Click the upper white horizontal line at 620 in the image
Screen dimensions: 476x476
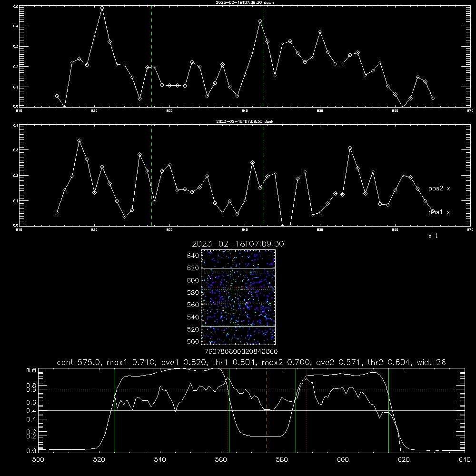238,268
